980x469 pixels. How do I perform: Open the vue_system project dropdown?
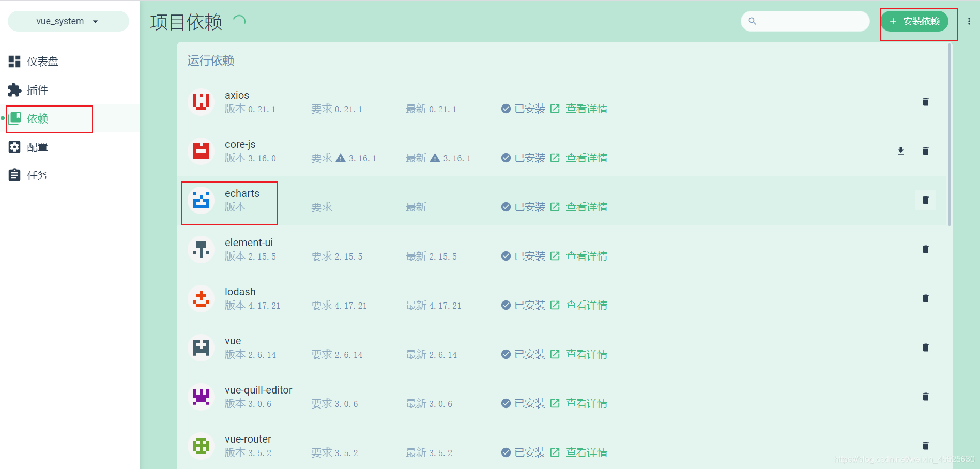pyautogui.click(x=68, y=21)
